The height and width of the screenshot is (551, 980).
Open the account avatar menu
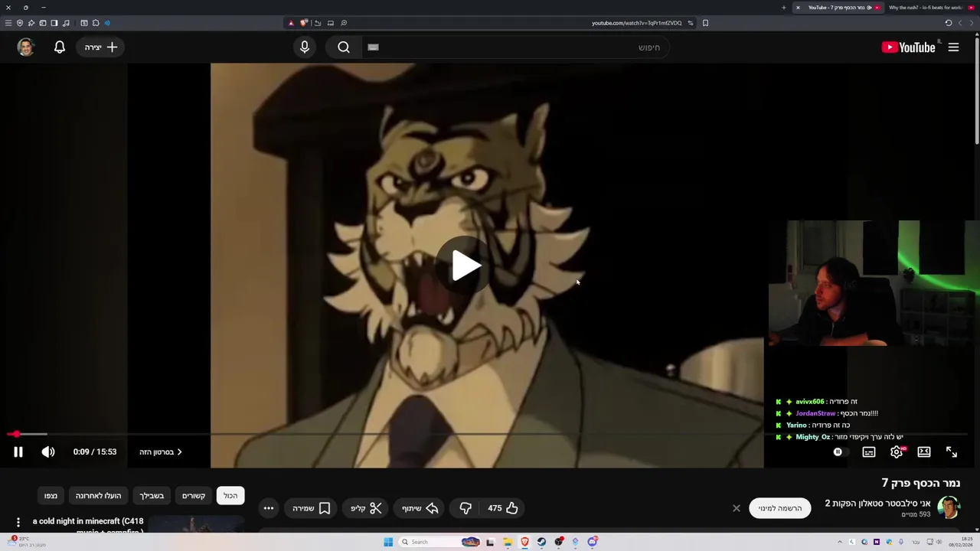[26, 47]
